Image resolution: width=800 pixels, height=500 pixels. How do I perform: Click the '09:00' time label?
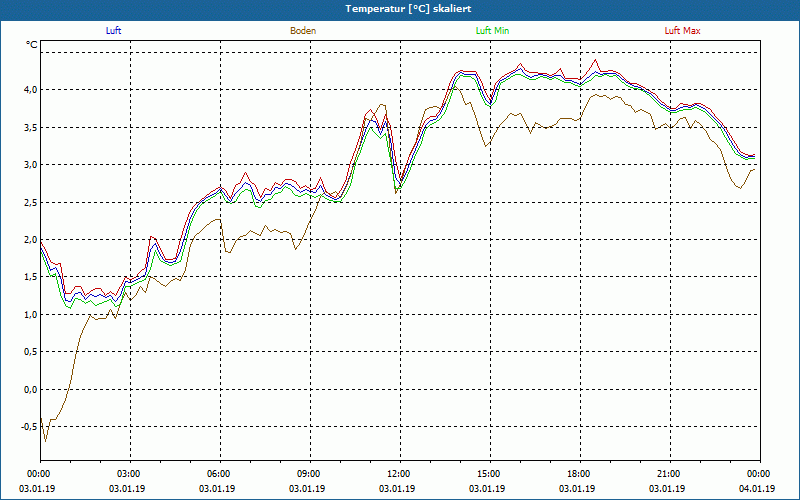coord(310,474)
